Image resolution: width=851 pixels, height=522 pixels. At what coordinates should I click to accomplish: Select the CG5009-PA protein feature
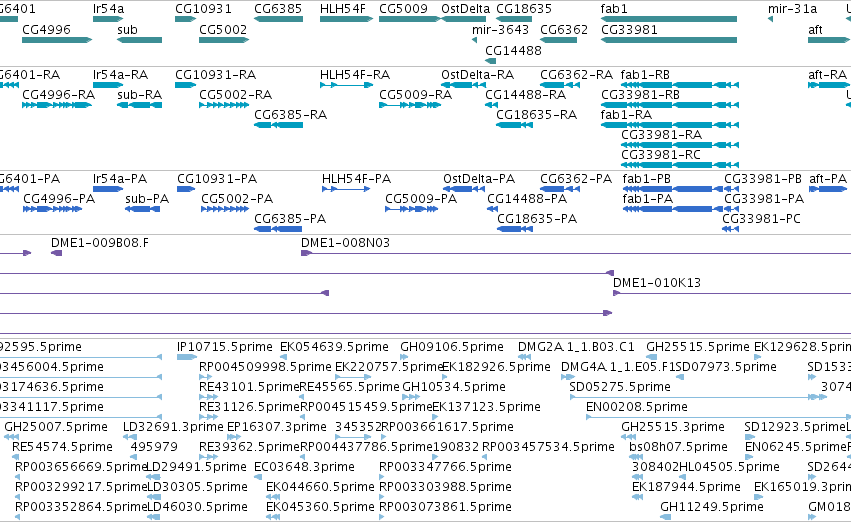[x=411, y=209]
